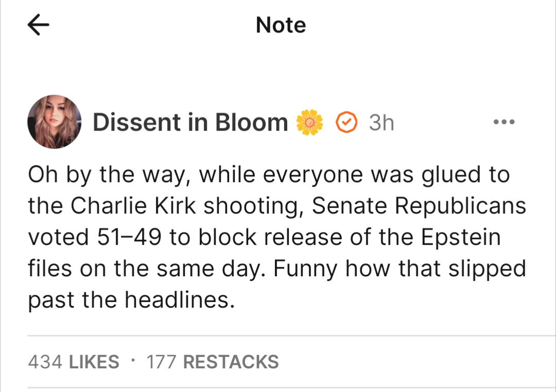The height and width of the screenshot is (392, 556).
Task: Open the three-dot more options menu
Action: point(503,122)
